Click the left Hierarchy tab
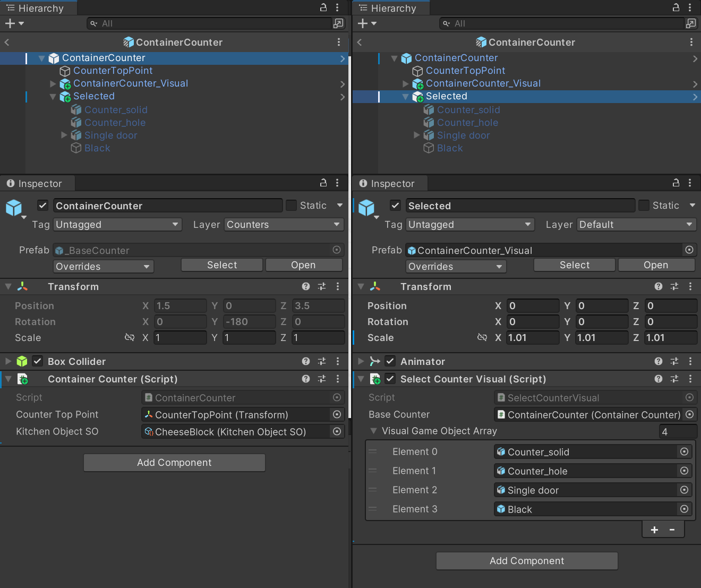This screenshot has width=701, height=588. point(38,8)
